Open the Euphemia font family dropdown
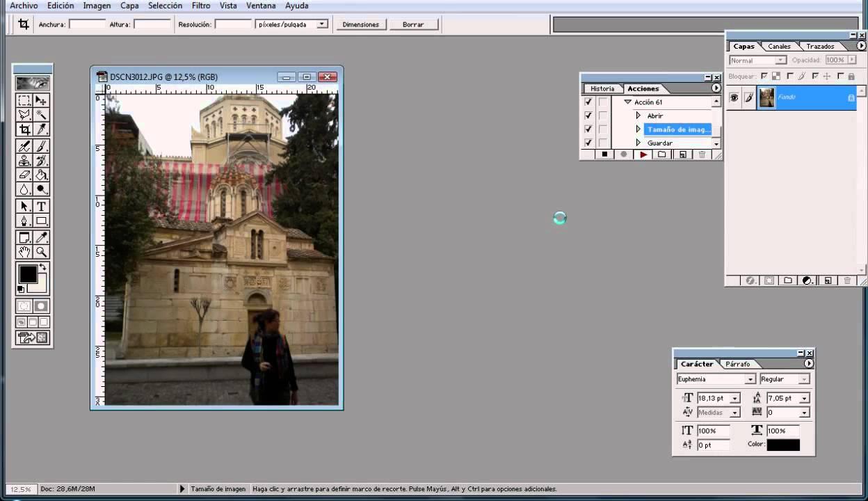The width and height of the screenshot is (868, 501). pos(750,379)
